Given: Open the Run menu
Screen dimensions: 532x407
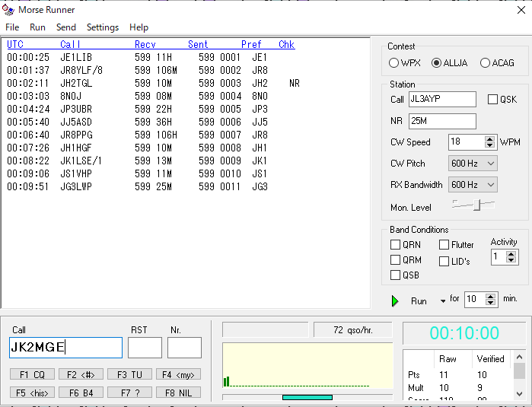Looking at the screenshot, I should (x=37, y=27).
